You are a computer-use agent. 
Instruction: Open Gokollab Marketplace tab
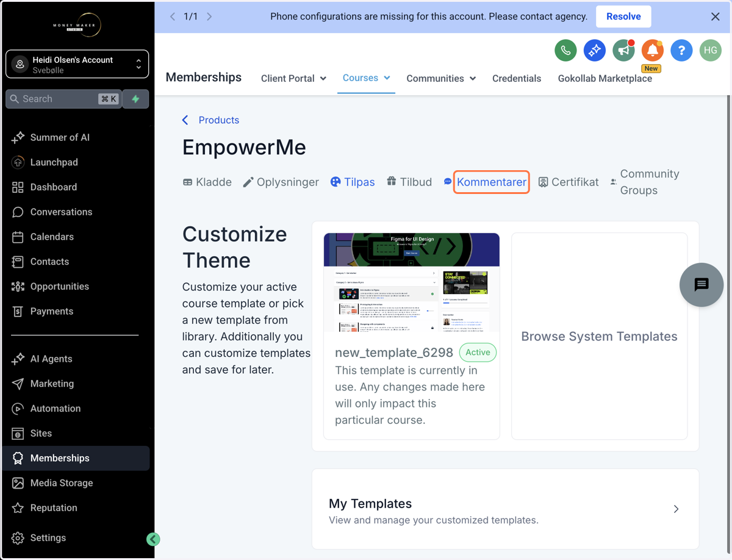605,79
